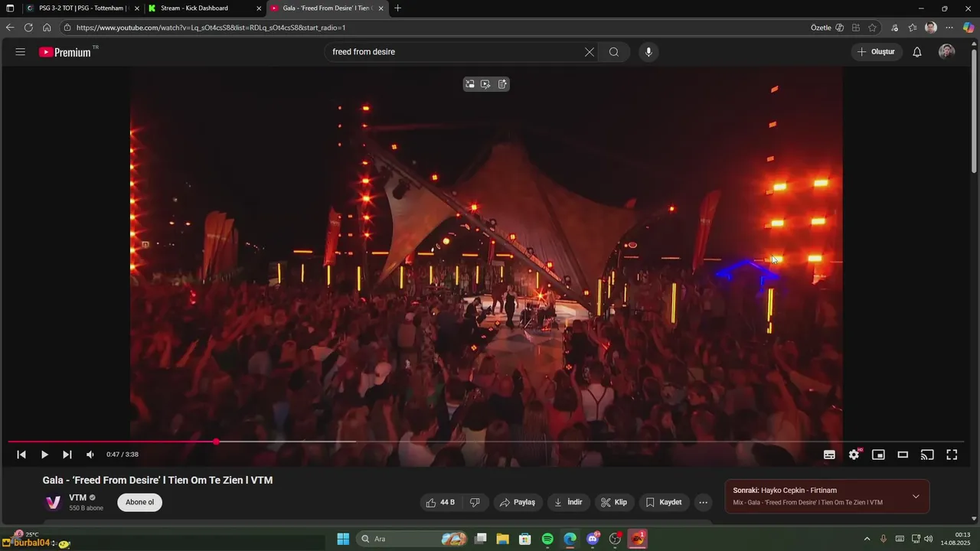Dislike the video
Image resolution: width=980 pixels, height=551 pixels.
(475, 503)
